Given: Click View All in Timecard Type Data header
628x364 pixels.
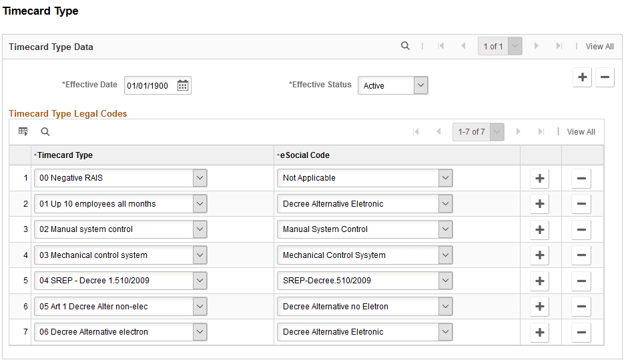Looking at the screenshot, I should pyautogui.click(x=599, y=47).
